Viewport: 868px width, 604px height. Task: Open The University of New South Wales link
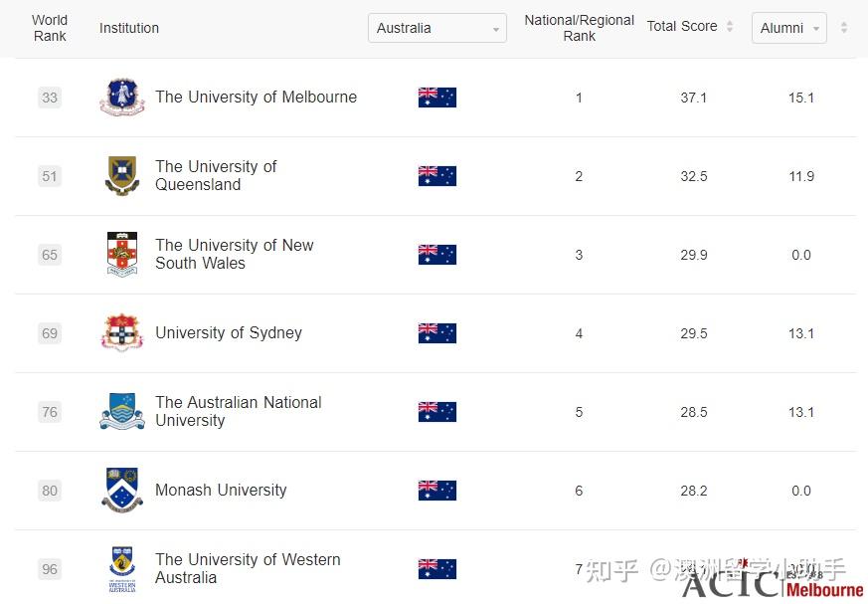(235, 255)
